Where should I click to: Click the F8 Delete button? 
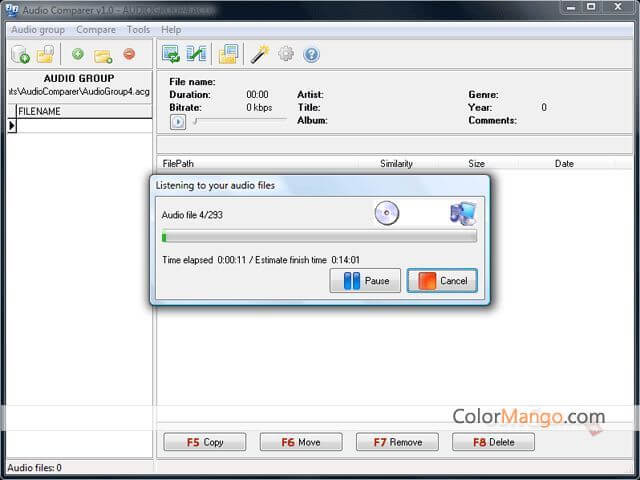493,442
